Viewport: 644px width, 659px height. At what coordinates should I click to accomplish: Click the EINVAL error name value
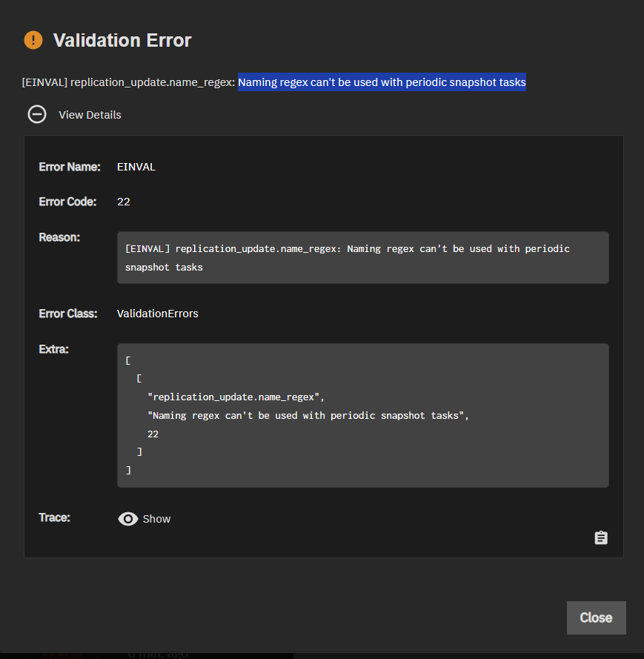point(136,167)
